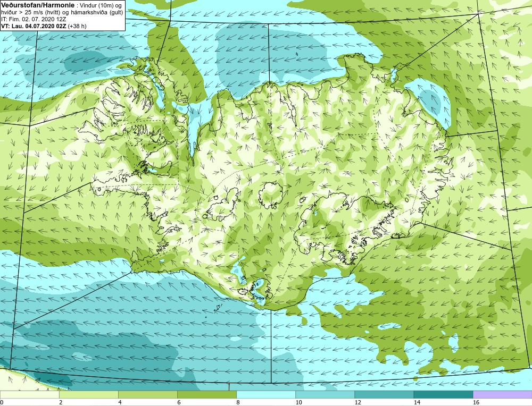Click the 'VT: Lau. 04.07.2020 02Z' valid time
The height and width of the screenshot is (406, 532).
[34, 26]
